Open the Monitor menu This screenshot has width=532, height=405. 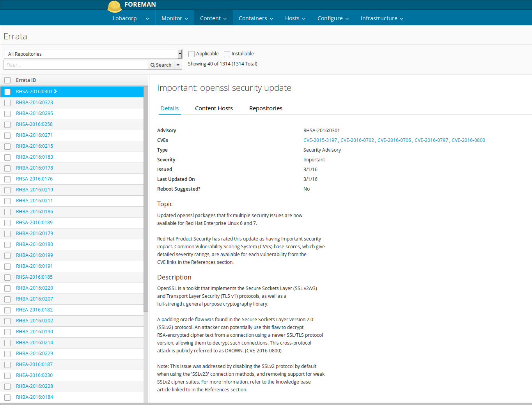[174, 18]
